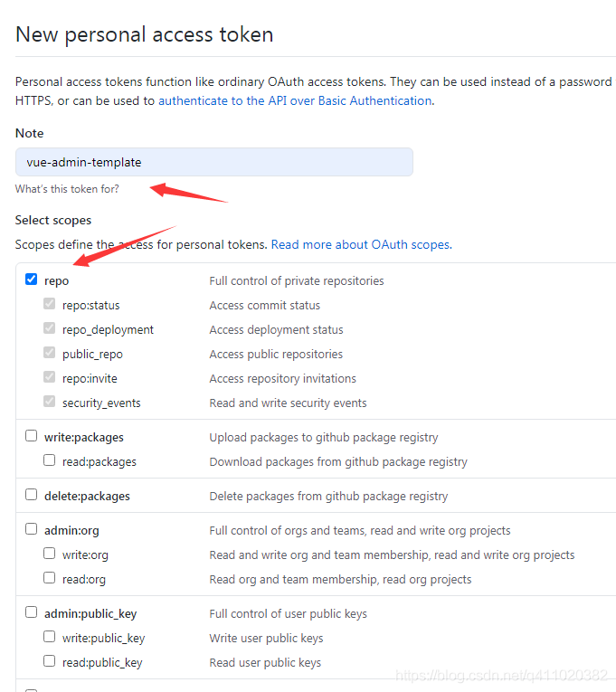616x692 pixels.
Task: Enable the admin:org scope
Action: click(x=32, y=529)
